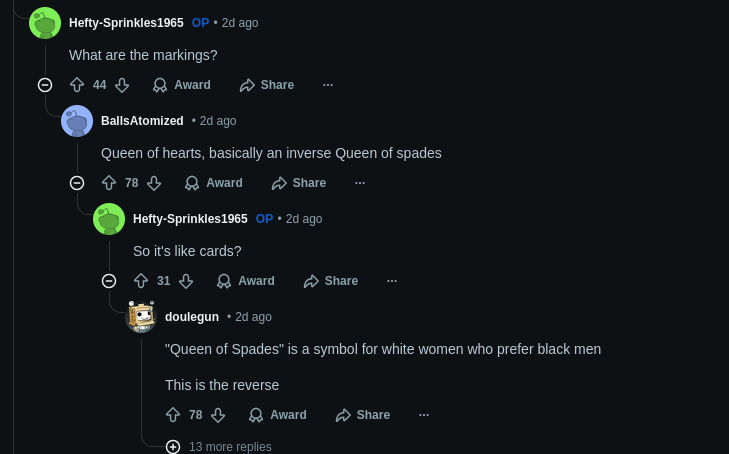
Task: Upvote doulegun's comment
Action: pos(173,415)
